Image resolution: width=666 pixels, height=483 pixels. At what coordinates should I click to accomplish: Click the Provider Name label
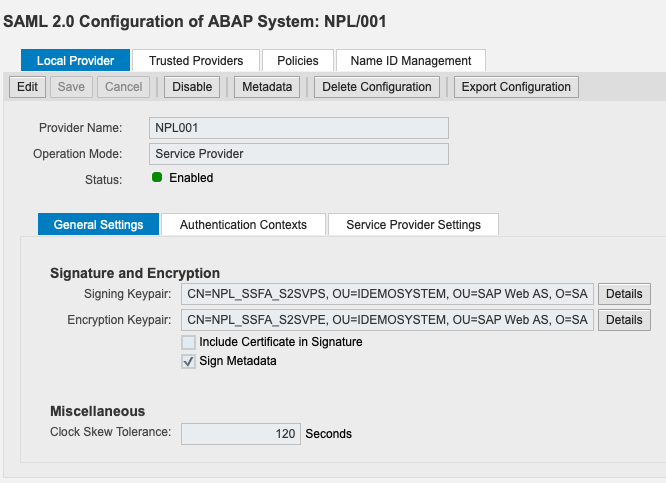[x=80, y=128]
